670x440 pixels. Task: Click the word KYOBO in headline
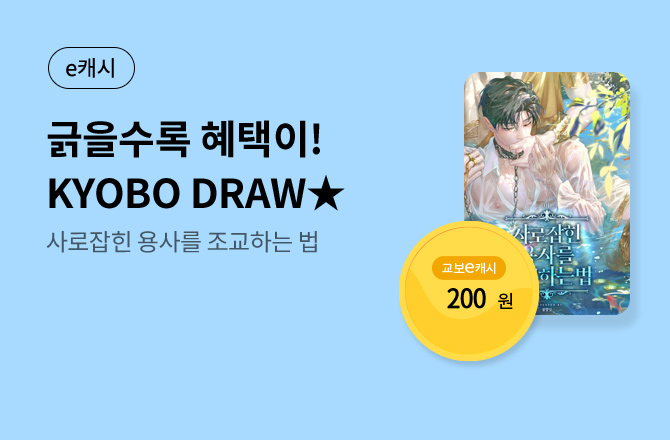[x=114, y=194]
